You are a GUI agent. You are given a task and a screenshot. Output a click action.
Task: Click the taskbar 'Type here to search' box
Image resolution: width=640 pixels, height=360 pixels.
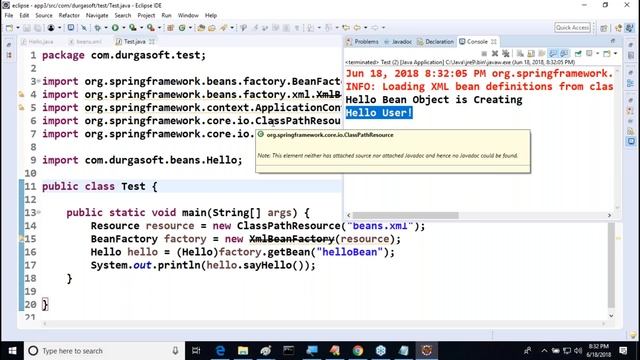pos(104,351)
